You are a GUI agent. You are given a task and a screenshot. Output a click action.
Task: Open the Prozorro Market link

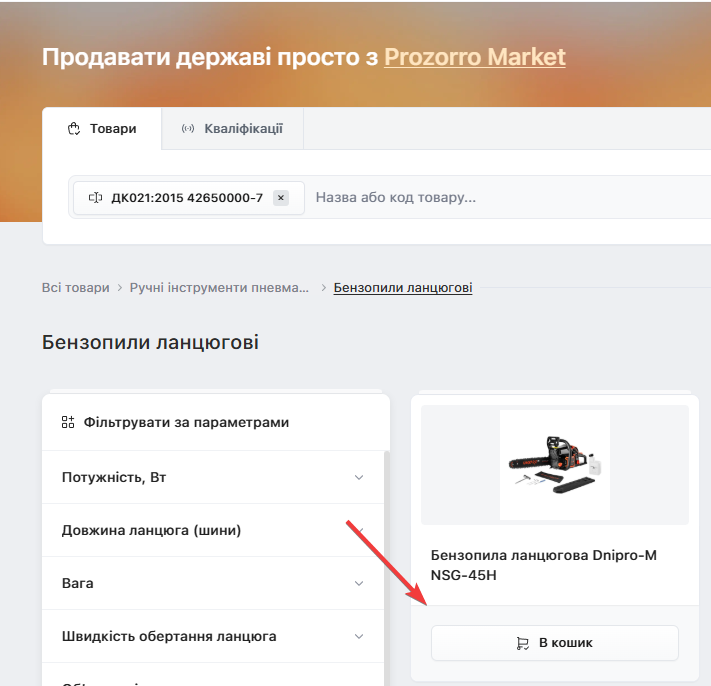(x=475, y=57)
